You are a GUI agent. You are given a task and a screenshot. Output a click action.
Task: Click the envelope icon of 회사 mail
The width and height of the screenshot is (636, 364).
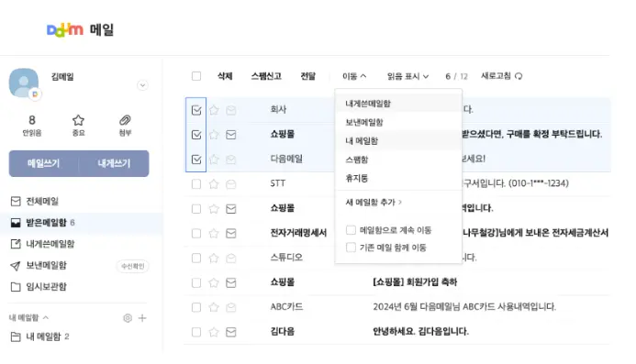[231, 110]
